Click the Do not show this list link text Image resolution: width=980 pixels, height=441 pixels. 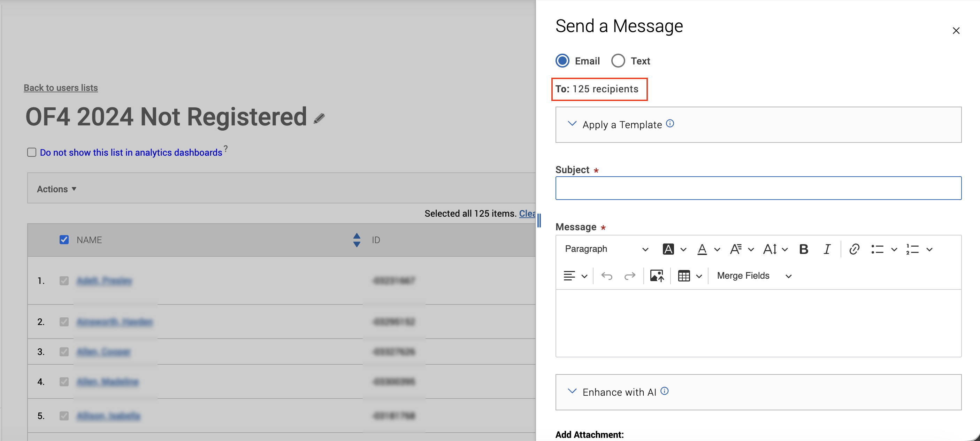click(131, 153)
